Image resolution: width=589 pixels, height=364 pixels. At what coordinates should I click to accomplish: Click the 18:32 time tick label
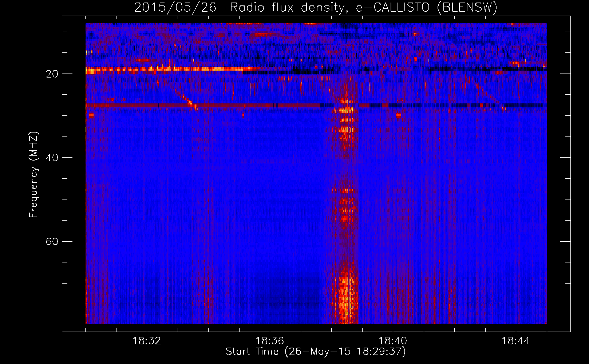[147, 341]
